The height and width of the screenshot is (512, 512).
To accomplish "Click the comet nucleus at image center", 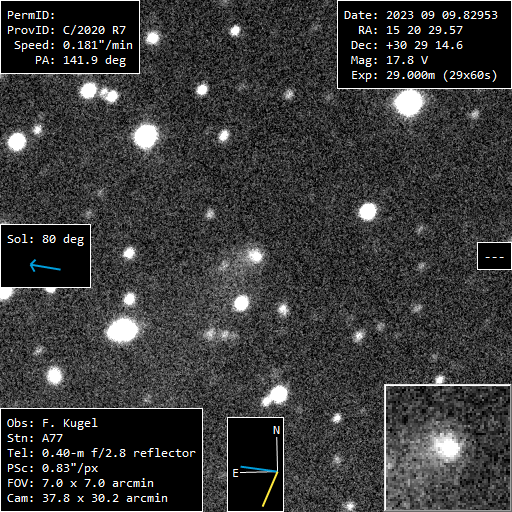I will coord(256,256).
